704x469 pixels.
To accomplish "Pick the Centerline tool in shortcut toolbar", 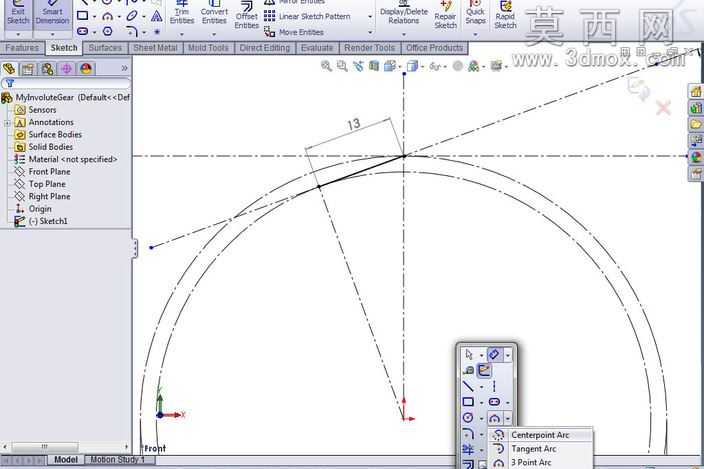I will [494, 386].
